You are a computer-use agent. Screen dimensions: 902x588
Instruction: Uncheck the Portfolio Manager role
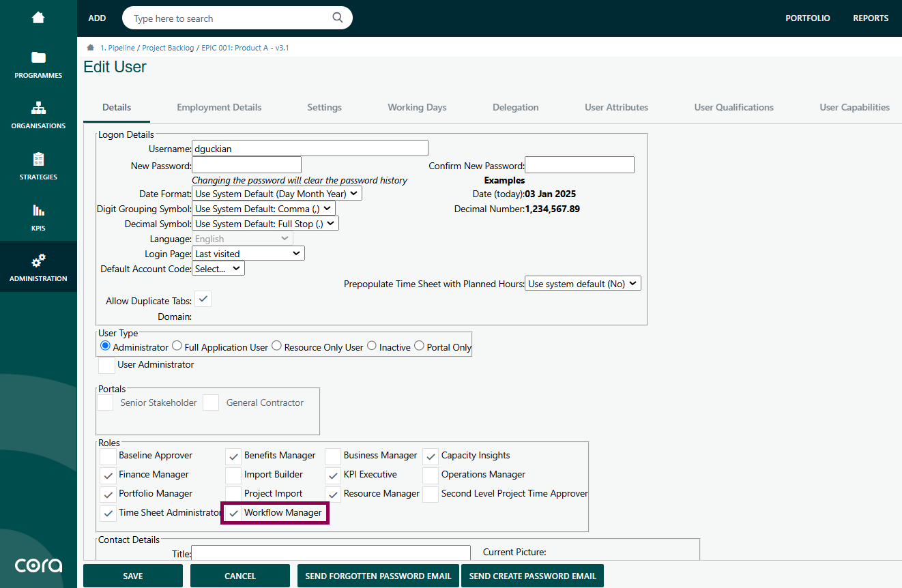tap(108, 495)
